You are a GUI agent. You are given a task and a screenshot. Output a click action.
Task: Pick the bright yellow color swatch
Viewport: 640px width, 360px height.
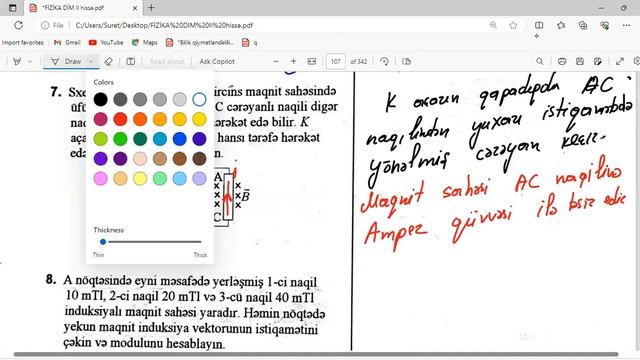tap(199, 119)
